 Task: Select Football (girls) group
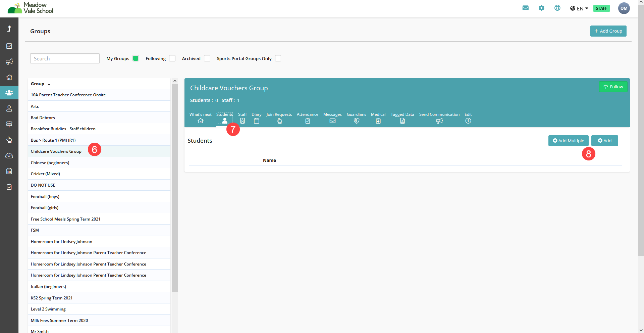pyautogui.click(x=99, y=208)
